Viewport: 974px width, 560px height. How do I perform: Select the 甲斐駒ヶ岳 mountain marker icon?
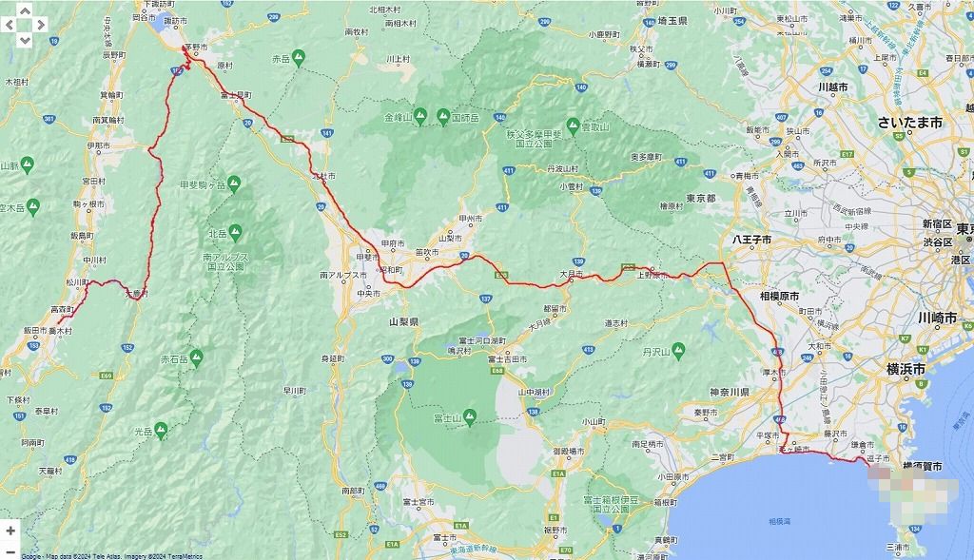tap(236, 182)
